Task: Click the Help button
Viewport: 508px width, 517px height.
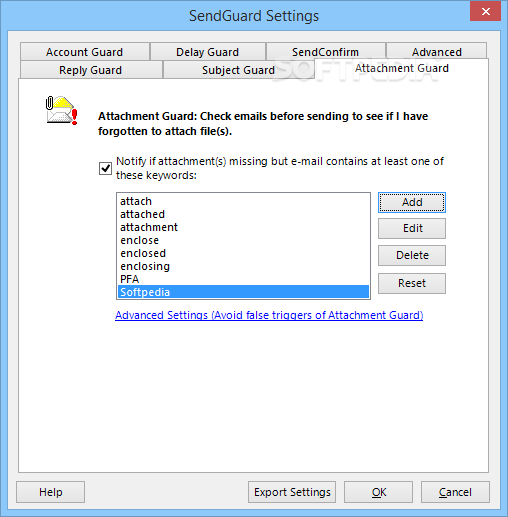Action: tap(51, 492)
